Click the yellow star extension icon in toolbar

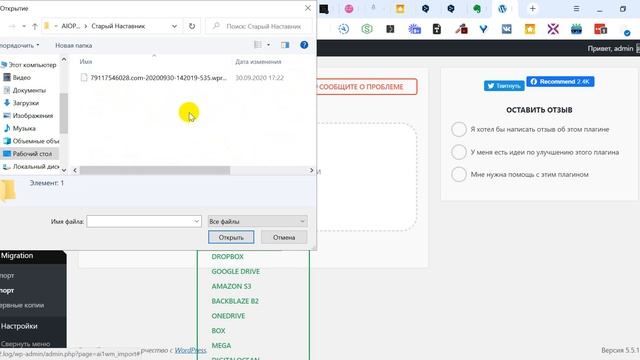pyautogui.click(x=530, y=29)
